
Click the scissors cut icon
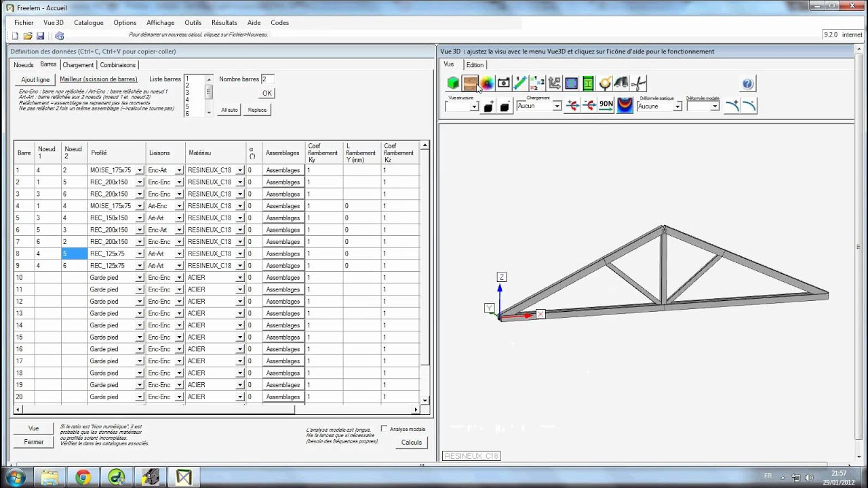pos(638,83)
